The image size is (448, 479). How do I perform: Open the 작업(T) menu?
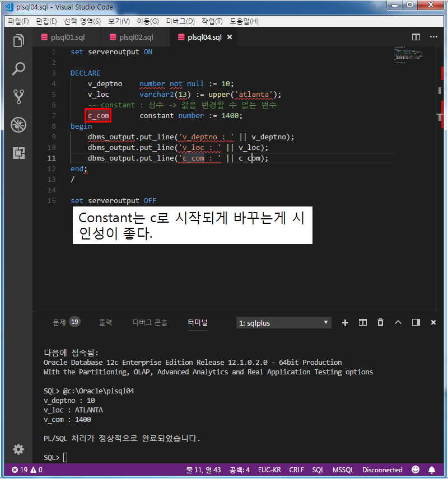pos(212,21)
